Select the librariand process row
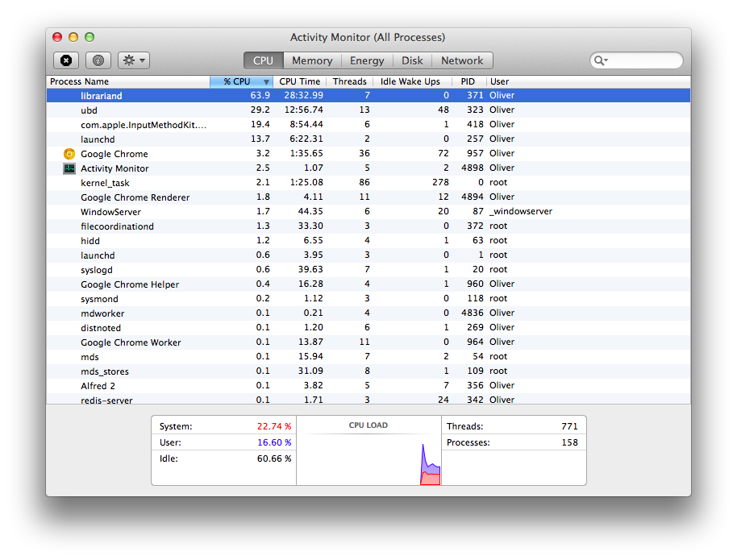737x560 pixels. pyautogui.click(x=368, y=95)
